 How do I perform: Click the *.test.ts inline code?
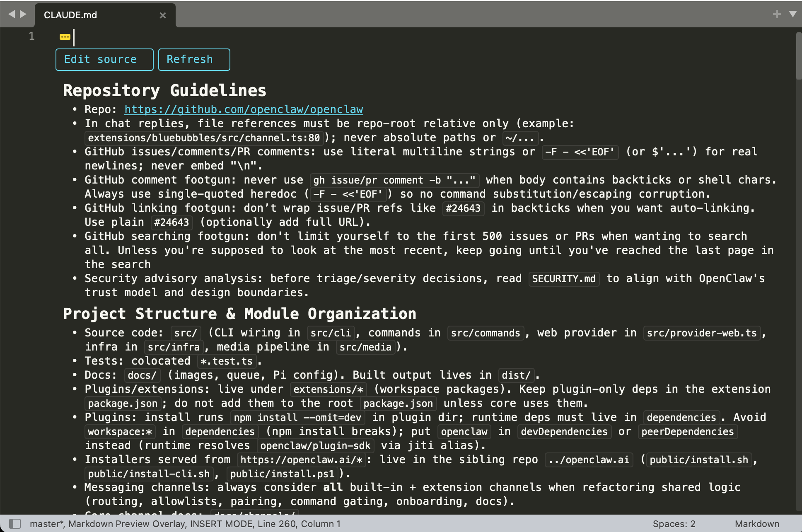[x=227, y=361]
